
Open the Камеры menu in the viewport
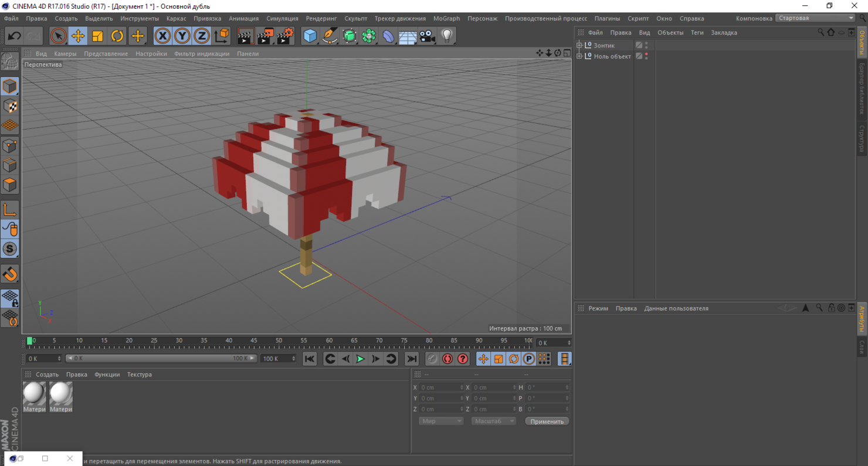click(x=65, y=53)
